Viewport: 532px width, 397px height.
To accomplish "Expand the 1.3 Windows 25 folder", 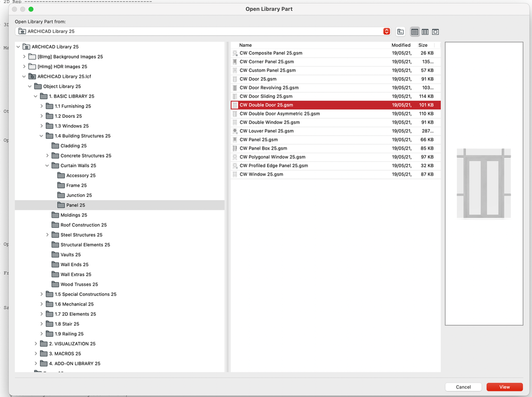I will point(42,126).
